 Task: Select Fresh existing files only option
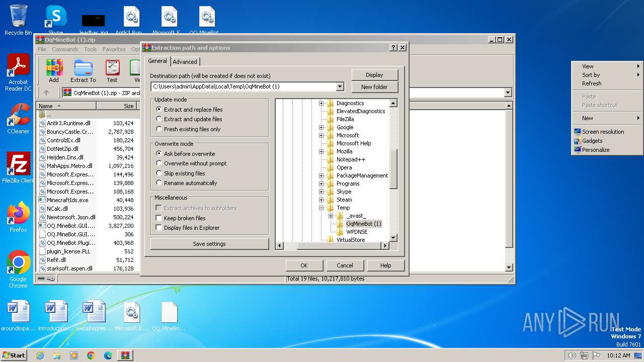point(188,129)
